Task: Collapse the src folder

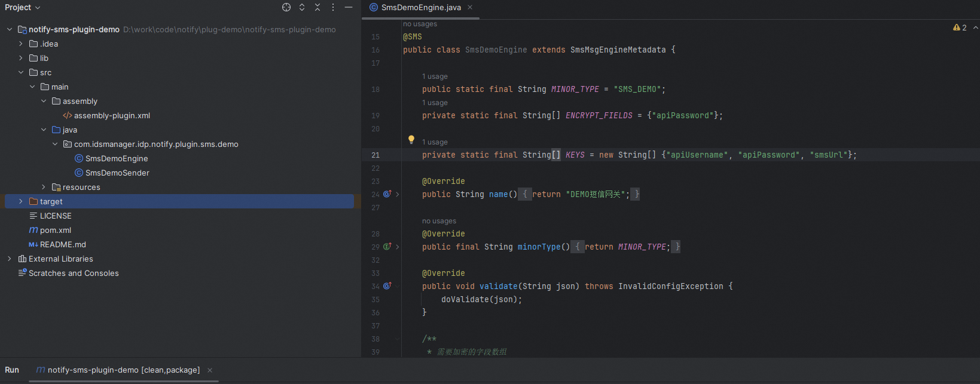Action: [x=21, y=72]
